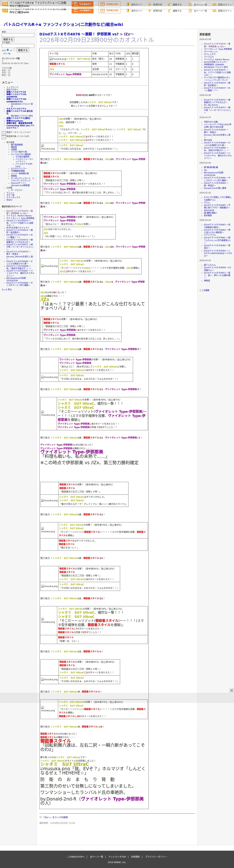Open 直轄@雀荘 最強雀鬼決定戦 link
This screenshot has width=234, height=868.
pos(19,123)
